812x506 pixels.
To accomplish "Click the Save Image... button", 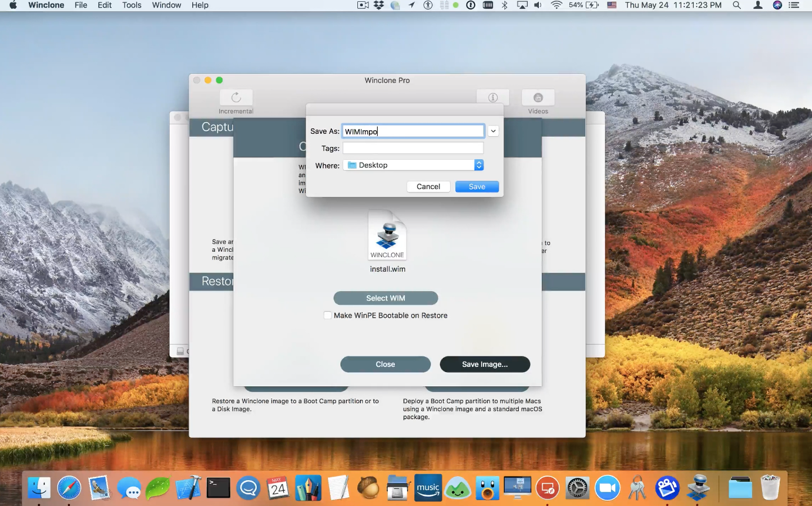I will pyautogui.click(x=485, y=365).
